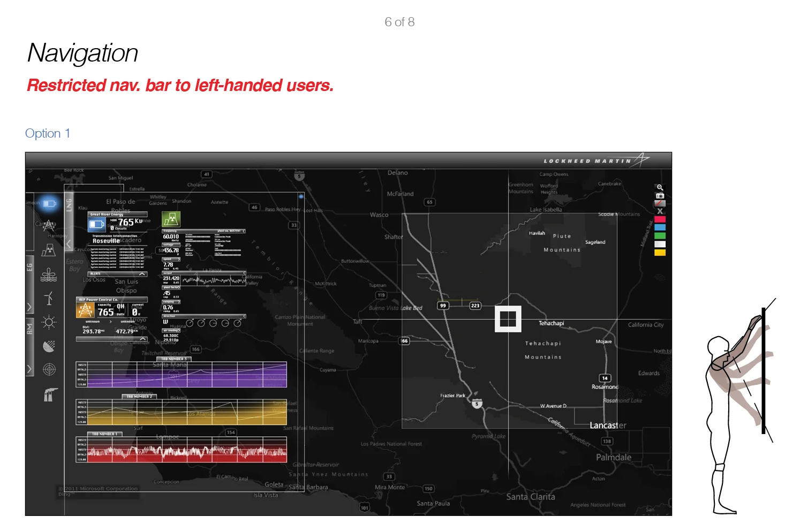This screenshot has height=532, width=800.
Task: Click the Lockheed Martin logo
Action: coord(597,160)
